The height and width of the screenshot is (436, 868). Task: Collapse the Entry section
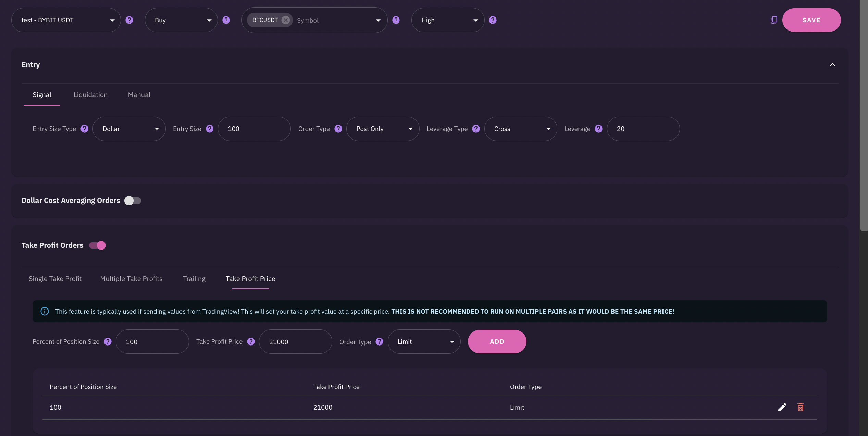[x=832, y=65]
